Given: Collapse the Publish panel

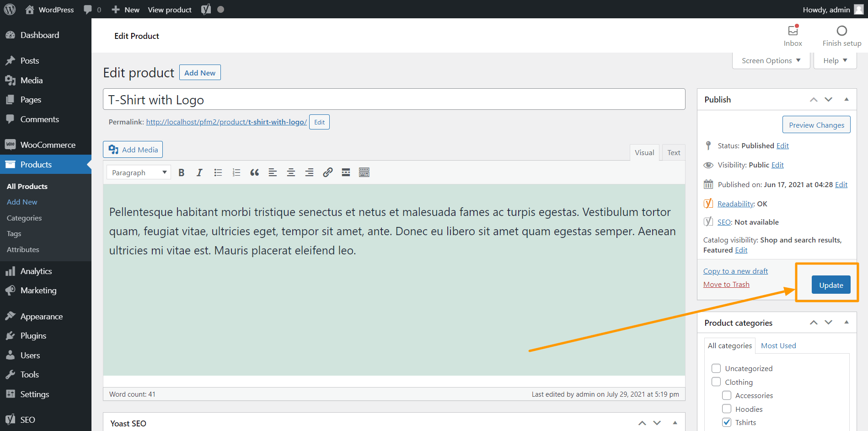Looking at the screenshot, I should click(847, 99).
